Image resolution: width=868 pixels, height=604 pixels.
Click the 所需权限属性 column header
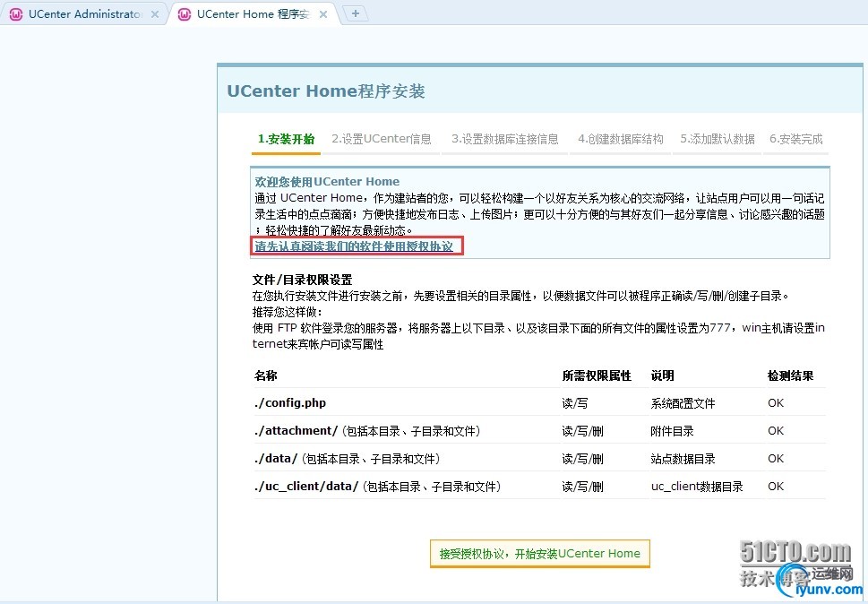pyautogui.click(x=597, y=375)
